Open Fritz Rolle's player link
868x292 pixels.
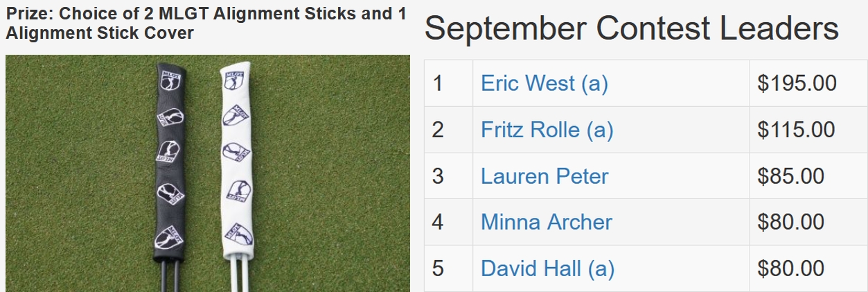point(547,130)
